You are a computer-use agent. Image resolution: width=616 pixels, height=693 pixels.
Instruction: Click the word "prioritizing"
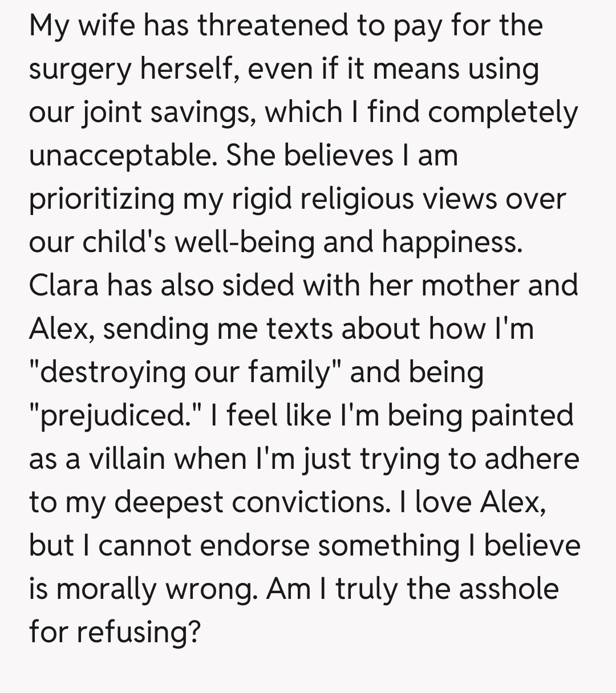[102, 198]
